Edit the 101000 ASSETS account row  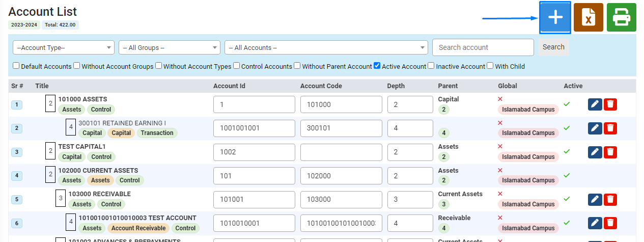tap(595, 104)
